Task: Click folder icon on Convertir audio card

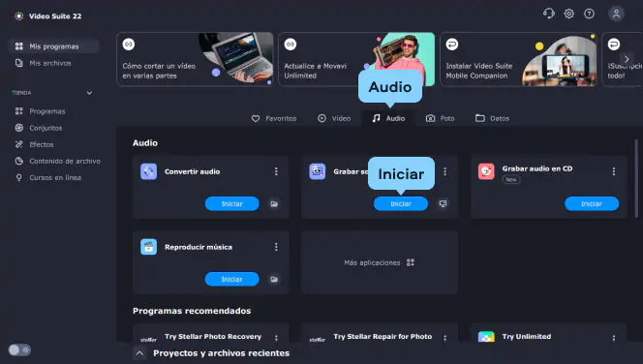Action: (x=274, y=203)
